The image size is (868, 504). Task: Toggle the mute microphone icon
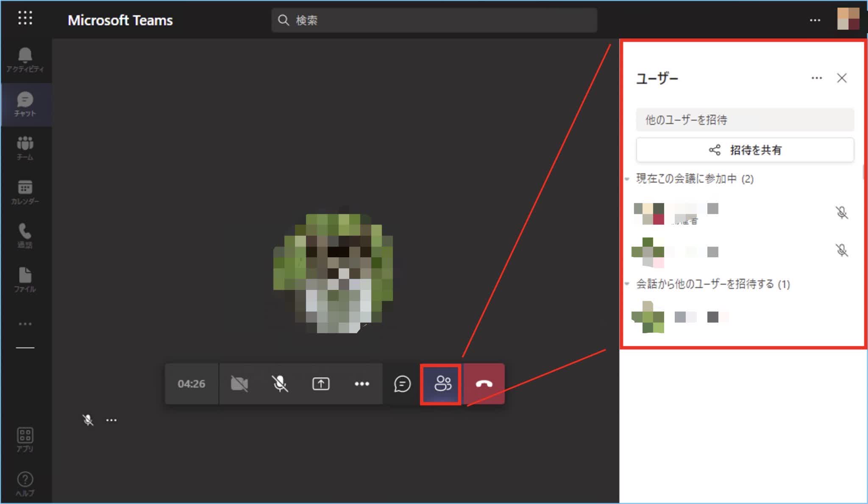(280, 383)
